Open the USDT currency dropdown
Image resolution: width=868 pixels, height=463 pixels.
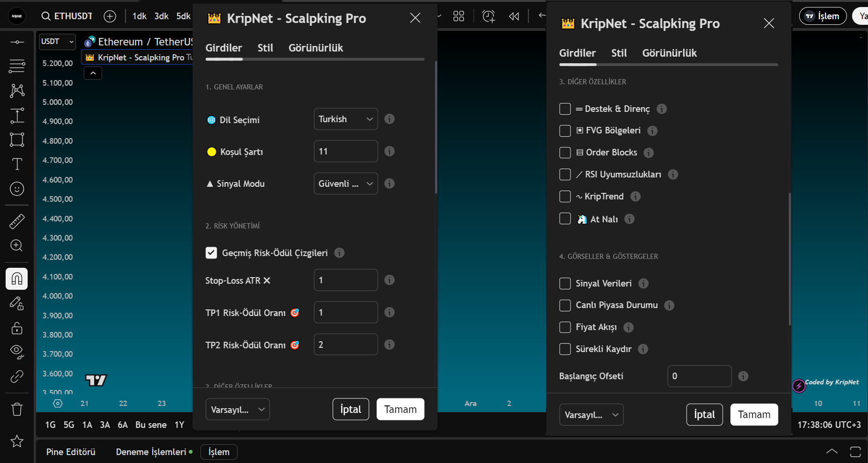point(57,42)
